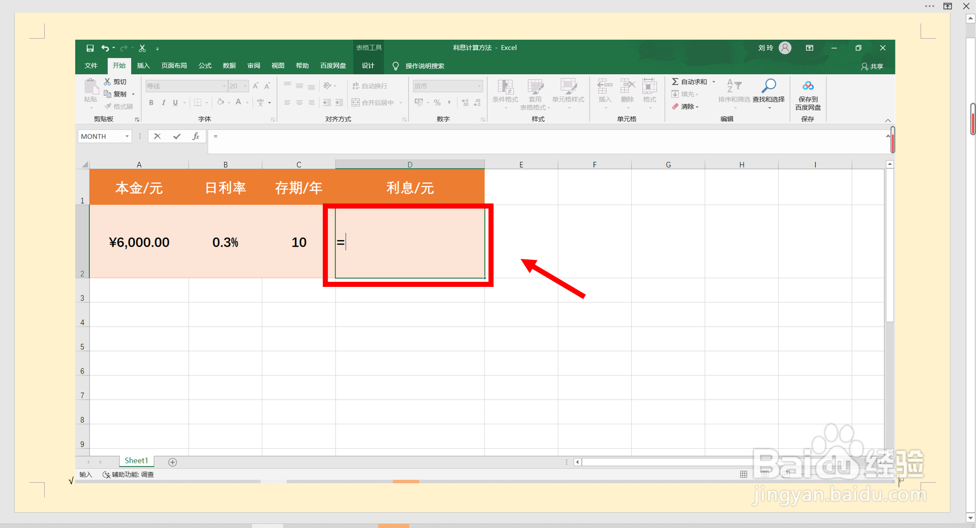Expand the Name Box dropdown showing MONTH
Image resolution: width=980 pixels, height=528 pixels.
point(127,136)
